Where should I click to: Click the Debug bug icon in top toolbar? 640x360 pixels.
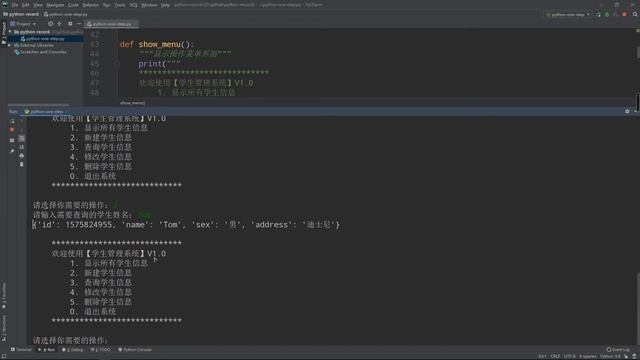[x=607, y=15]
